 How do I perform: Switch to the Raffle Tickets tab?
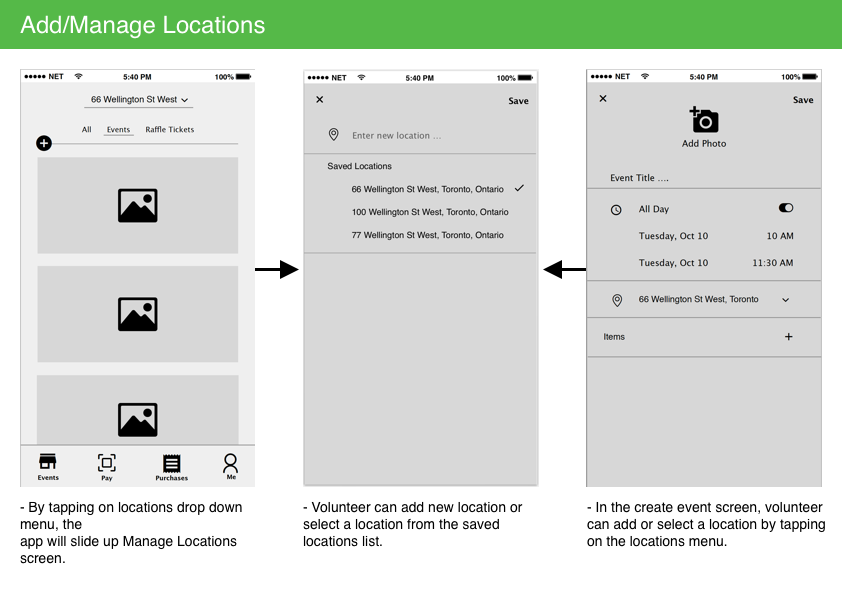click(169, 129)
